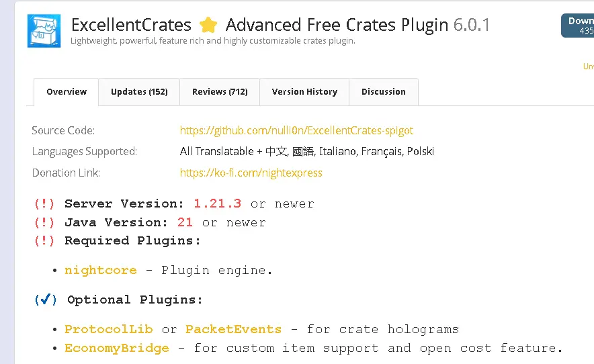Open the PacketEvents plugin link
The image size is (594, 364).
click(233, 329)
